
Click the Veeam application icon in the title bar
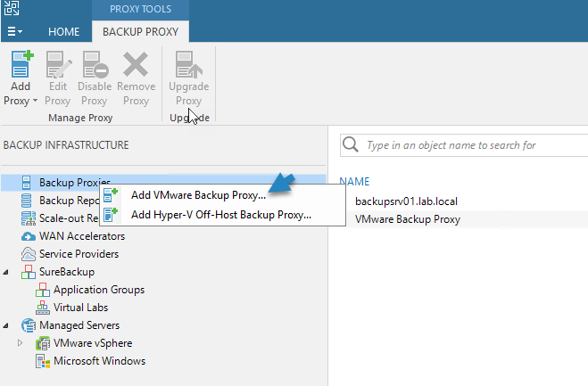click(x=12, y=8)
